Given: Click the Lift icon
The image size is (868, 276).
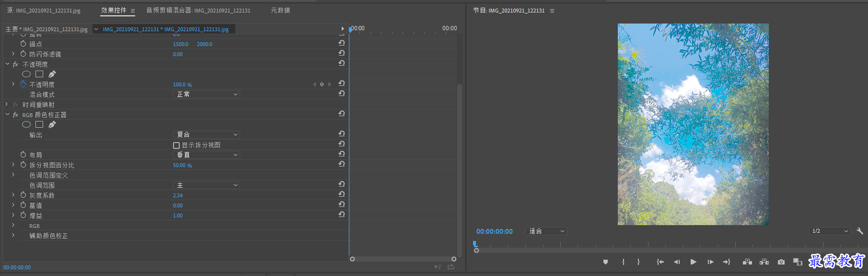Looking at the screenshot, I should pos(747,262).
